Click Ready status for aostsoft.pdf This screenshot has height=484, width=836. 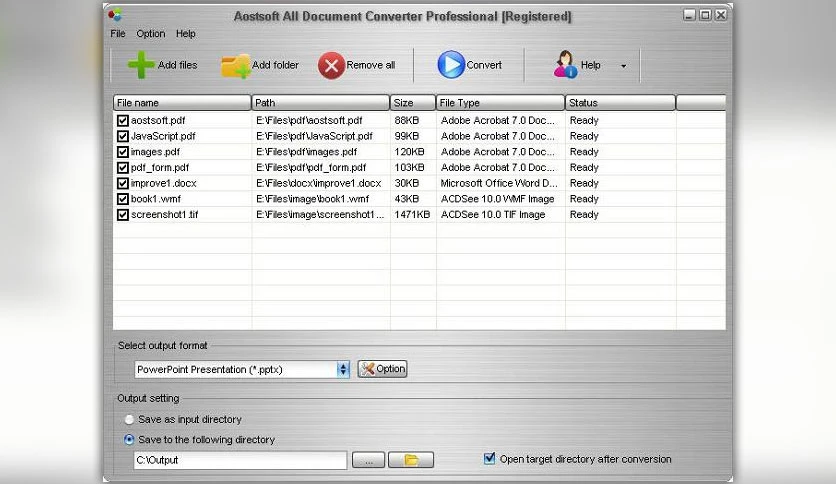click(x=584, y=120)
